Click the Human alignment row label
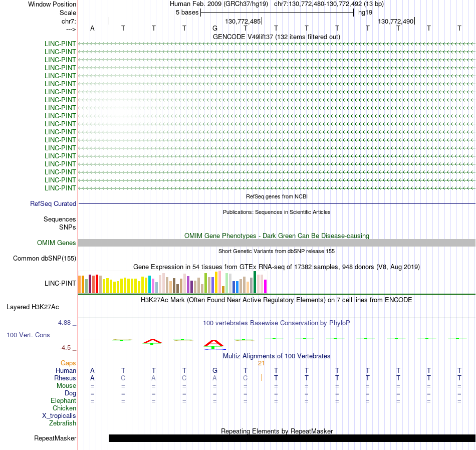The height and width of the screenshot is (450, 476). pos(66,371)
